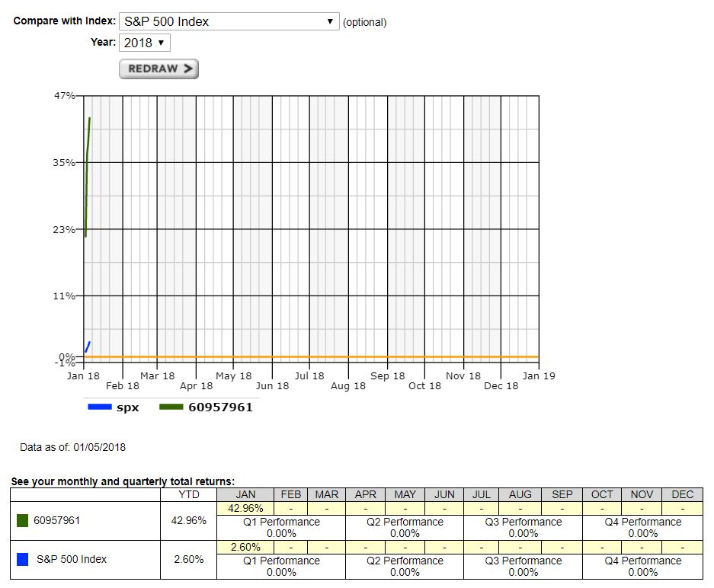
Task: Click Q1 Performance for 60957961 row
Action: coord(281,528)
